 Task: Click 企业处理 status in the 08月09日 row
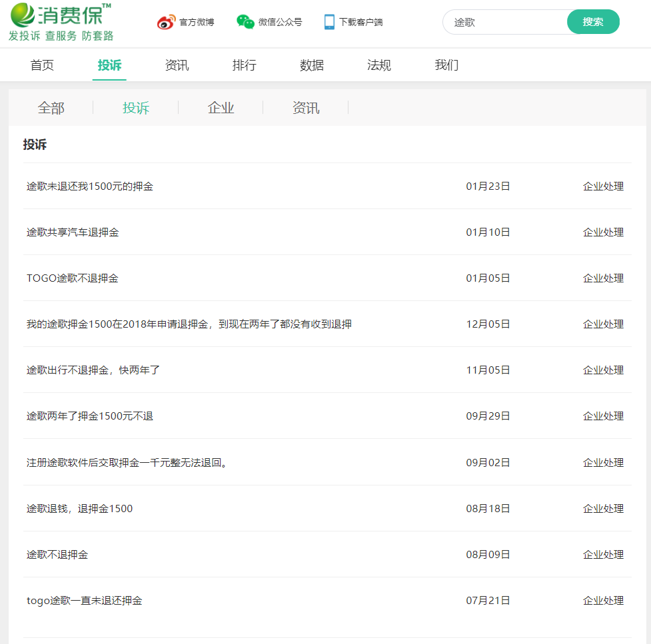pos(603,555)
